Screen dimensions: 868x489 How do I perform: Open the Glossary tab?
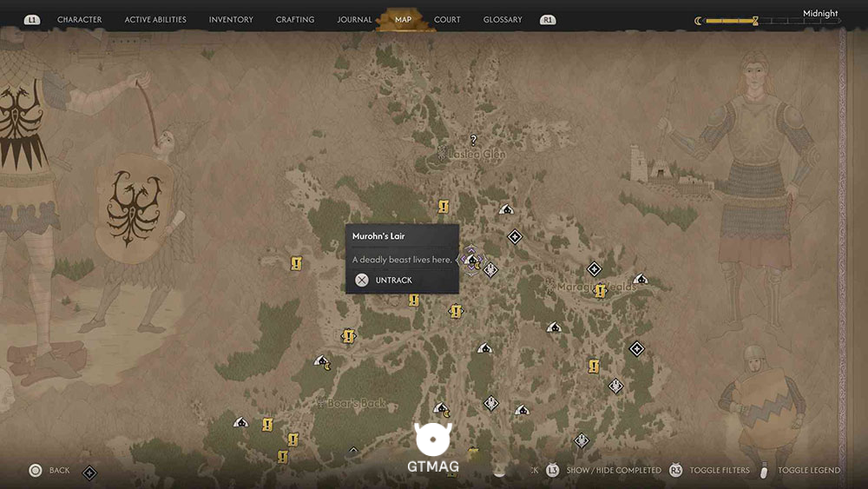point(503,19)
